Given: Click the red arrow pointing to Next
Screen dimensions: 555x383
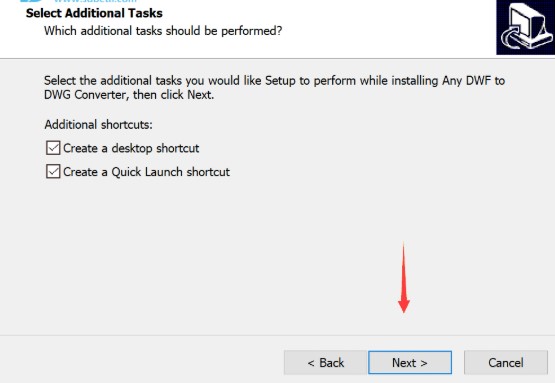Looking at the screenshot, I should pyautogui.click(x=404, y=278).
